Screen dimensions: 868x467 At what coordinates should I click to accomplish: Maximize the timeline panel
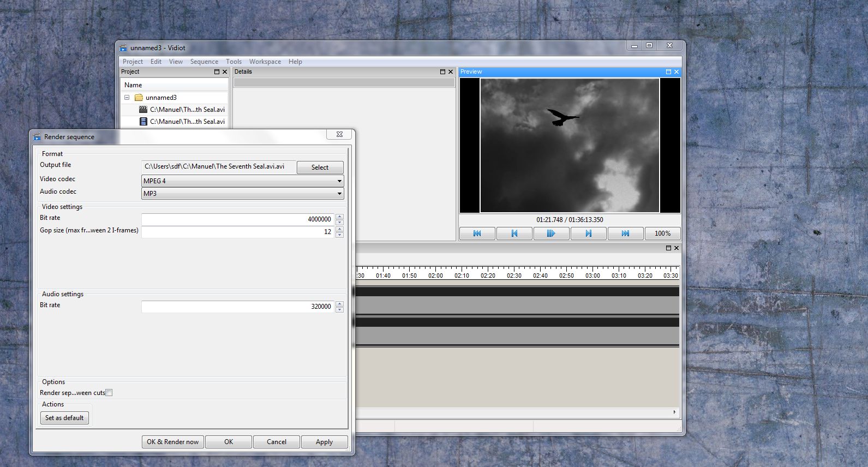coord(668,248)
